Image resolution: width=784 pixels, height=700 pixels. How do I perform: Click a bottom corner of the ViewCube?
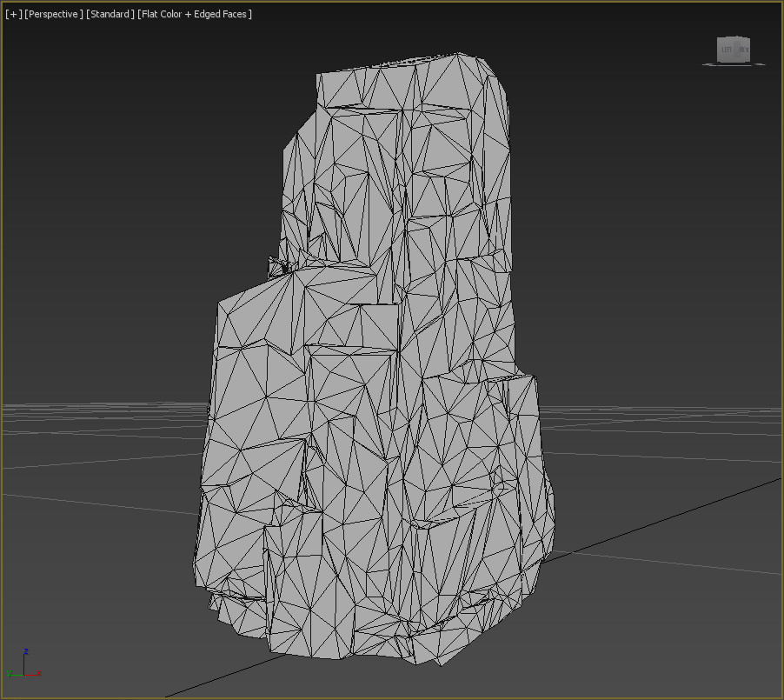(720, 61)
